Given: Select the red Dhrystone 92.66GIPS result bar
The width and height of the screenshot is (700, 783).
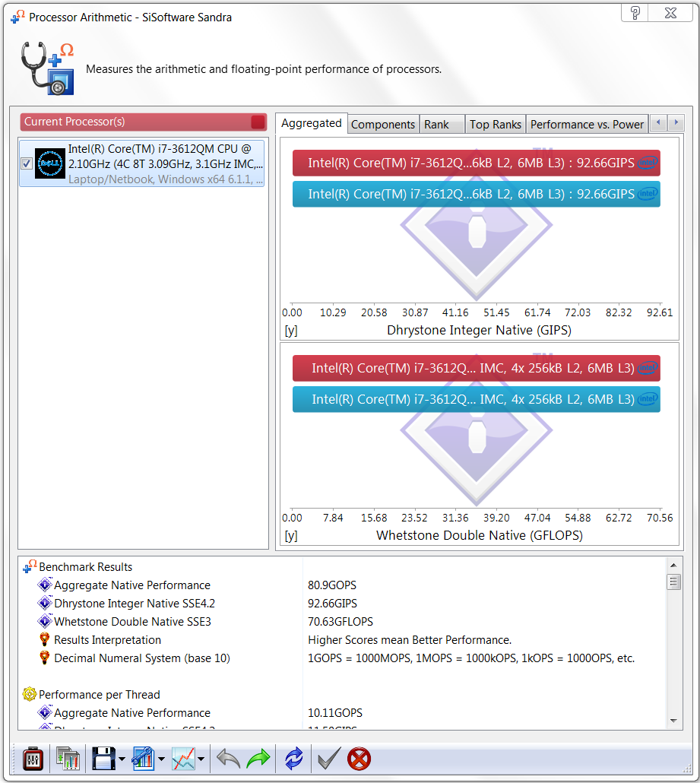Looking at the screenshot, I should click(477, 163).
